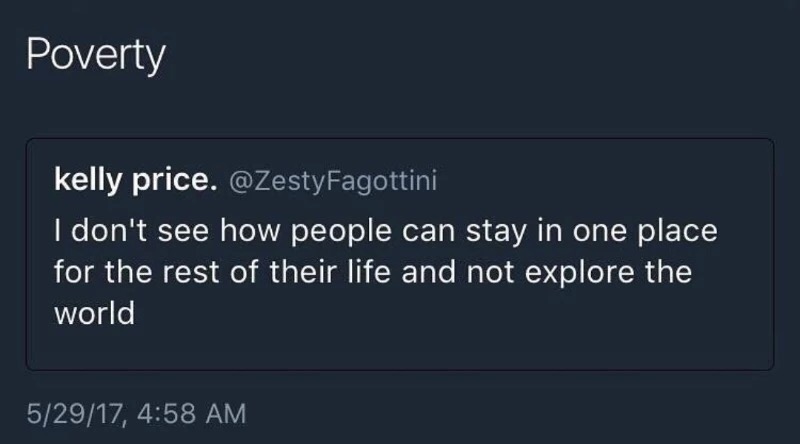This screenshot has height=444, width=800.
Task: Click the word "world" in the quoted tweet
Action: [x=93, y=314]
